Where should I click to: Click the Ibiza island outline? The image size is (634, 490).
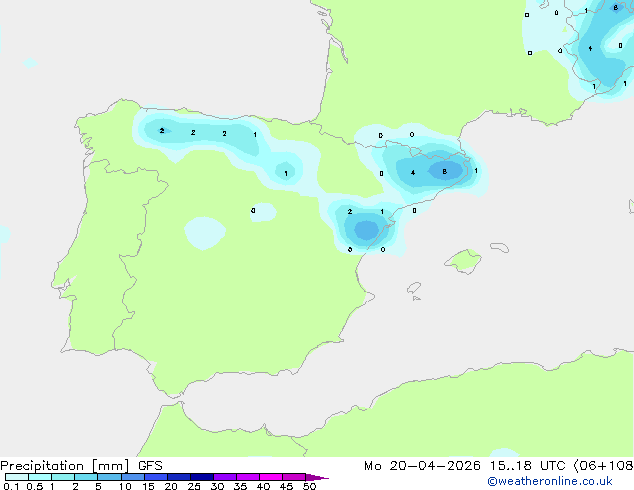tap(414, 288)
